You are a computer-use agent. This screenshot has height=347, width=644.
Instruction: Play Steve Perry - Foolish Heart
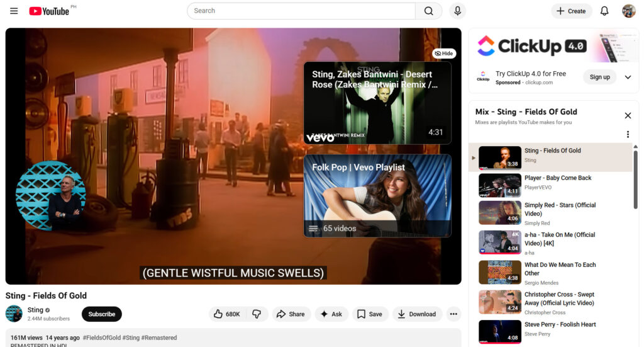(x=550, y=331)
